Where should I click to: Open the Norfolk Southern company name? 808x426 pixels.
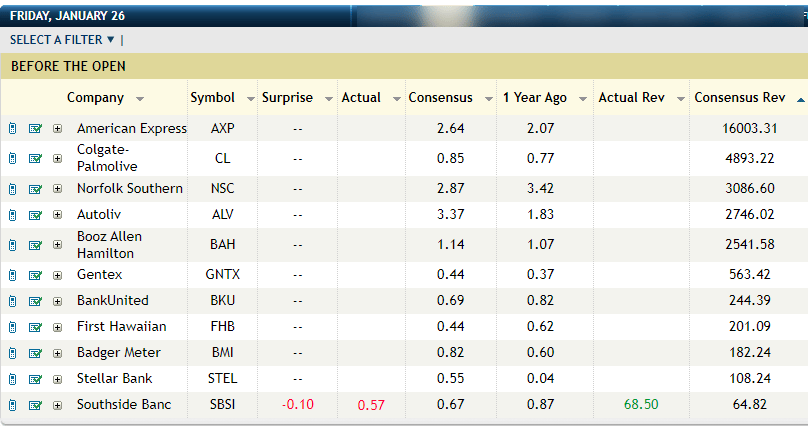tap(130, 189)
